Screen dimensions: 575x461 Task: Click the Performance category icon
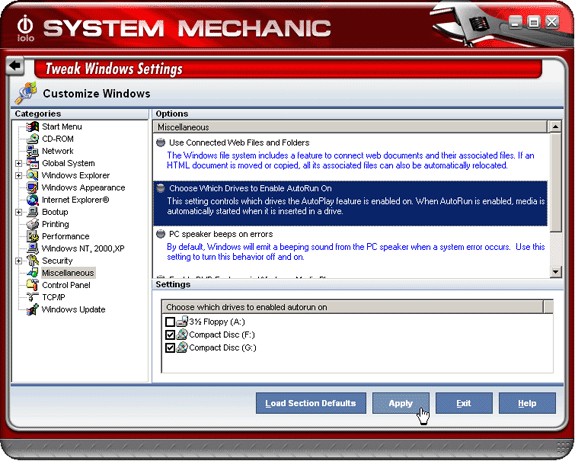(33, 236)
